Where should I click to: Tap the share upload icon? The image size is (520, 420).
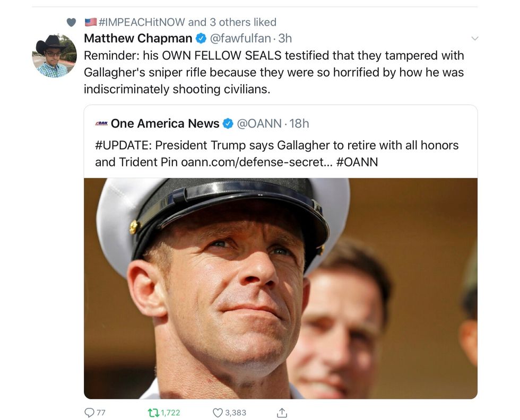(x=282, y=412)
